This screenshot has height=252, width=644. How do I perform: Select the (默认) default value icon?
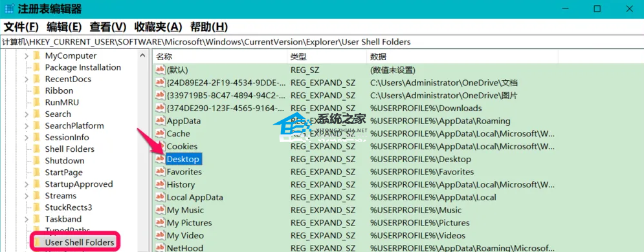160,70
